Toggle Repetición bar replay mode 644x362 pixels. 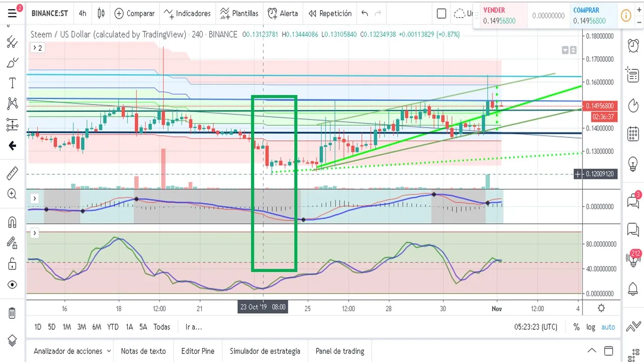(x=330, y=14)
